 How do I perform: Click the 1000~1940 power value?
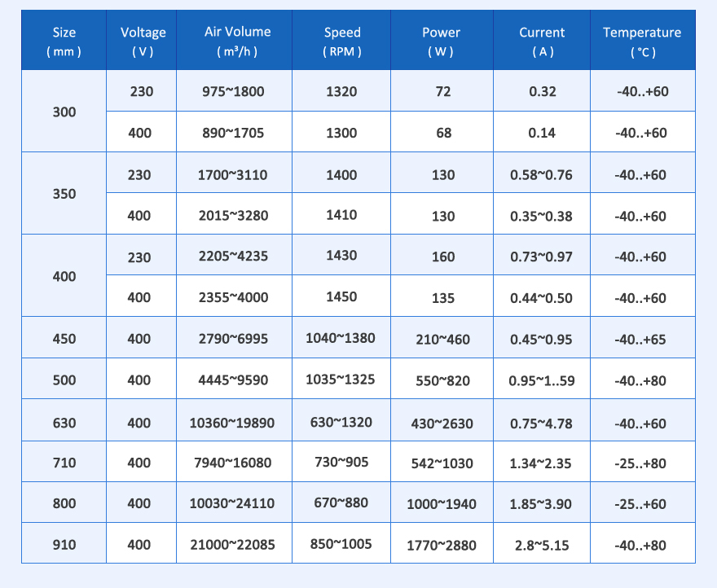click(x=442, y=504)
